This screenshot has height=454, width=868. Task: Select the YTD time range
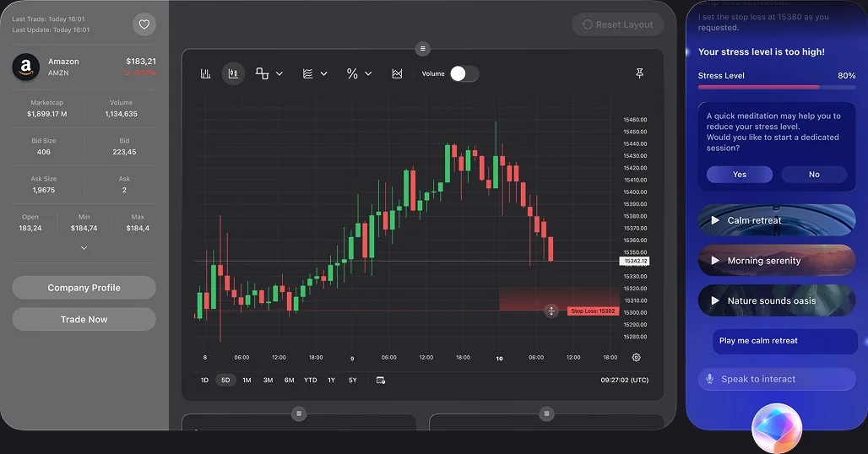click(311, 380)
